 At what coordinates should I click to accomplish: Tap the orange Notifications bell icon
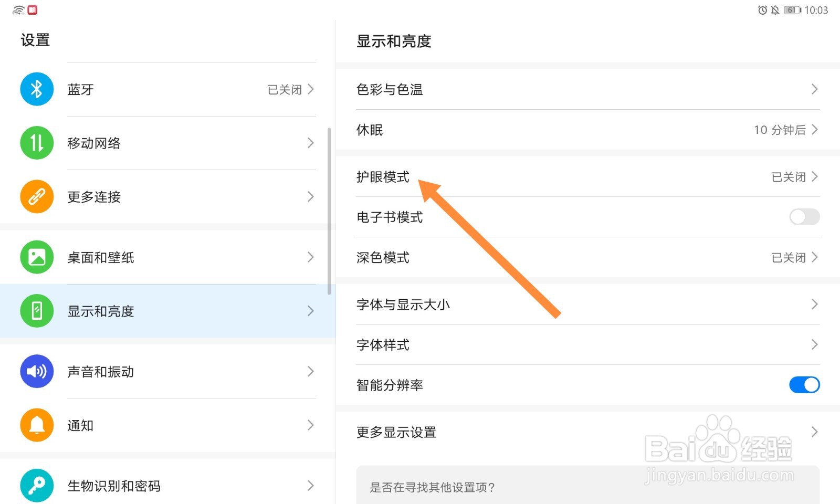pos(37,425)
